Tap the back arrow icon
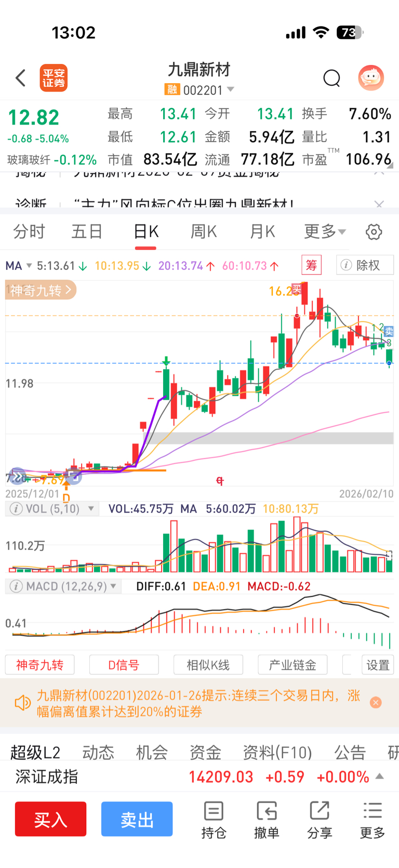The width and height of the screenshot is (399, 868). coord(21,78)
